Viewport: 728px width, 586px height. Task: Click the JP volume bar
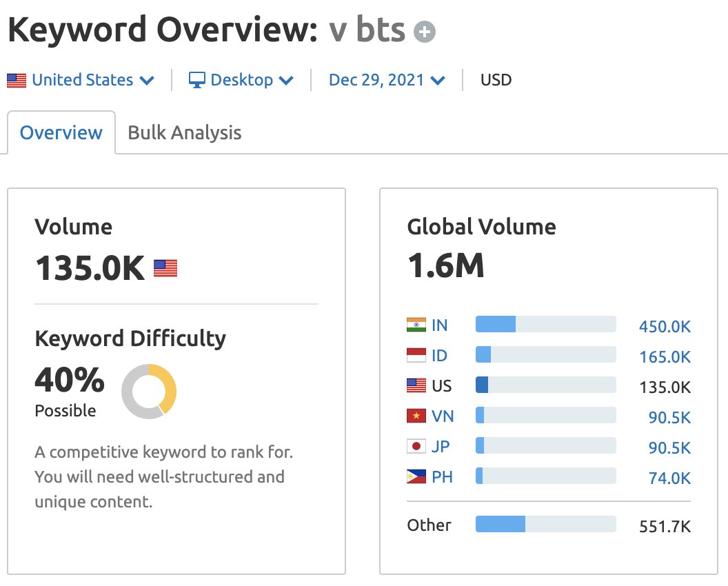click(545, 445)
